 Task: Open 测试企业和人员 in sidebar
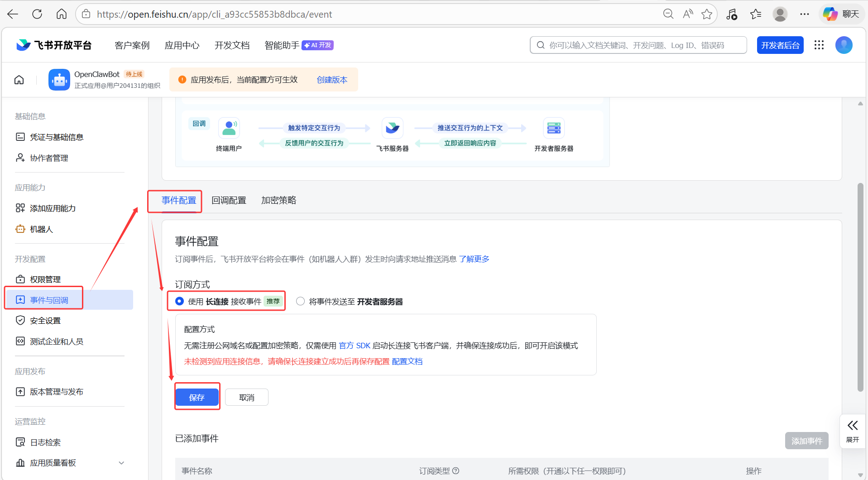click(57, 341)
